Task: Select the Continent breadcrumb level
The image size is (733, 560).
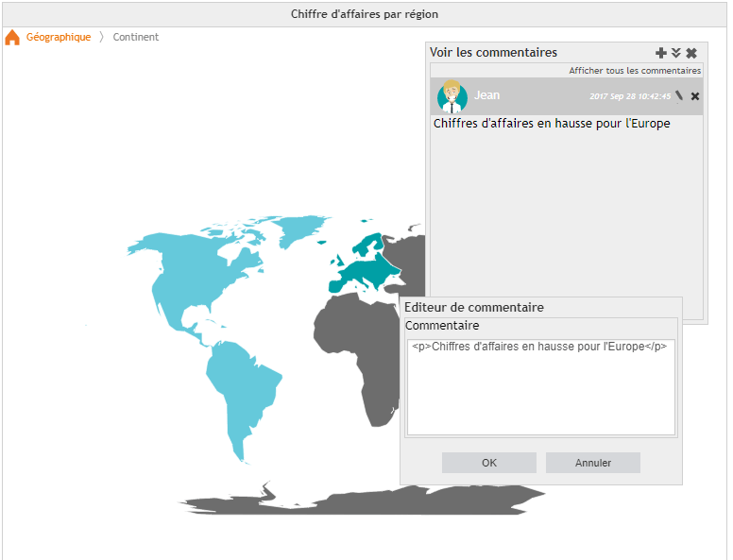Action: click(136, 37)
